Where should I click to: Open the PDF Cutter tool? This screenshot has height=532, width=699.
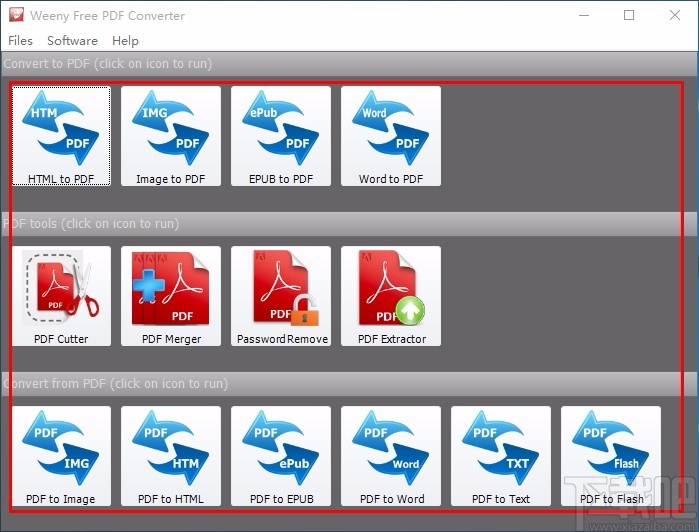[61, 296]
